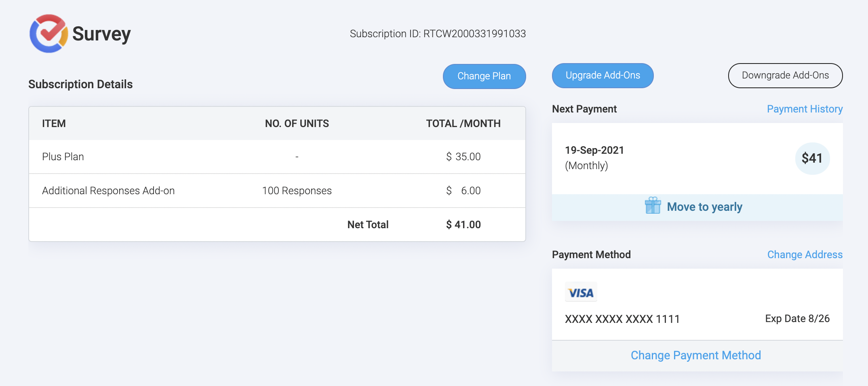
Task: Click the 100 Responses units cell
Action: pos(297,191)
